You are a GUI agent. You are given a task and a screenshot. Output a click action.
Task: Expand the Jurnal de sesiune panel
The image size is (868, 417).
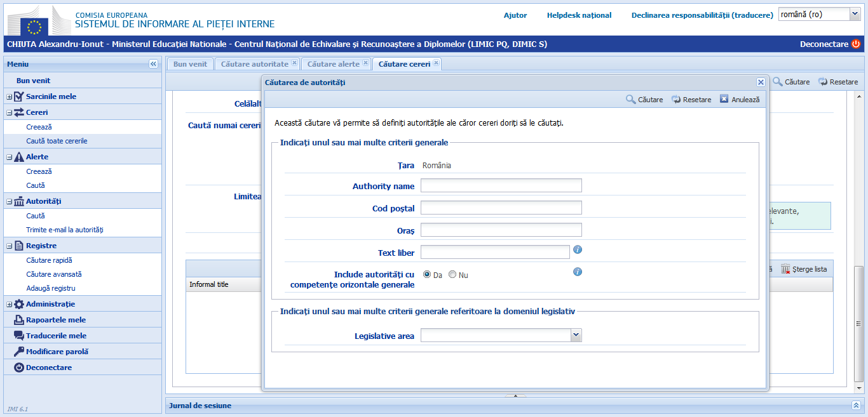click(855, 405)
